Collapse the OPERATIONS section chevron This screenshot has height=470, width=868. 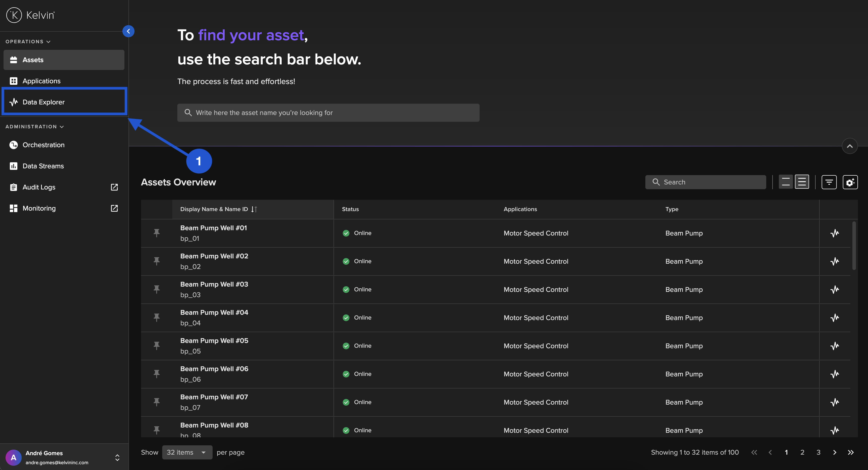(49, 42)
